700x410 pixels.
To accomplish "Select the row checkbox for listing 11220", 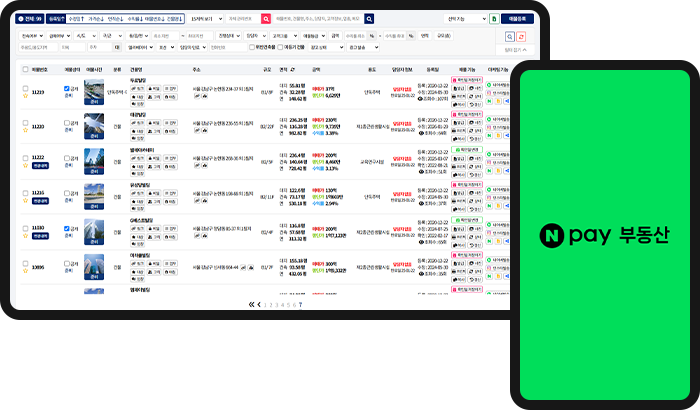I will coord(25,123).
